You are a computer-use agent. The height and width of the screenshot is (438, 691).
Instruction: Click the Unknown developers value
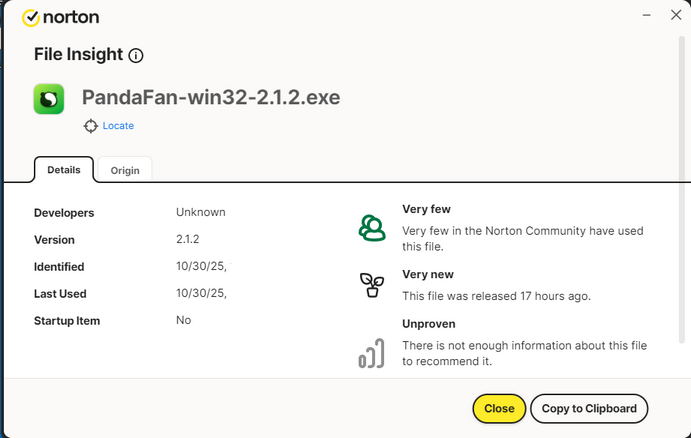(x=200, y=212)
